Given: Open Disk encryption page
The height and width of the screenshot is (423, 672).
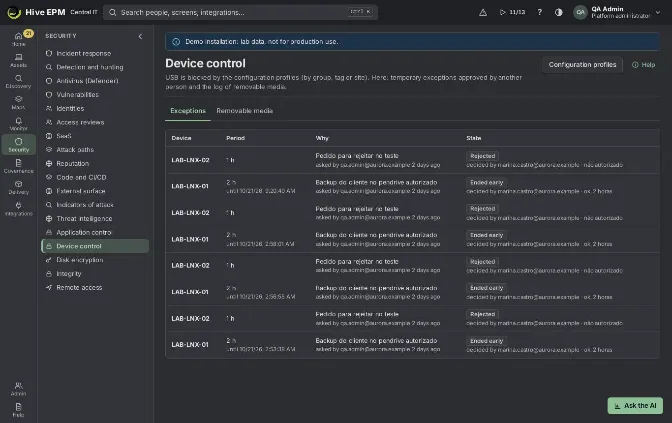Looking at the screenshot, I should point(95,260).
